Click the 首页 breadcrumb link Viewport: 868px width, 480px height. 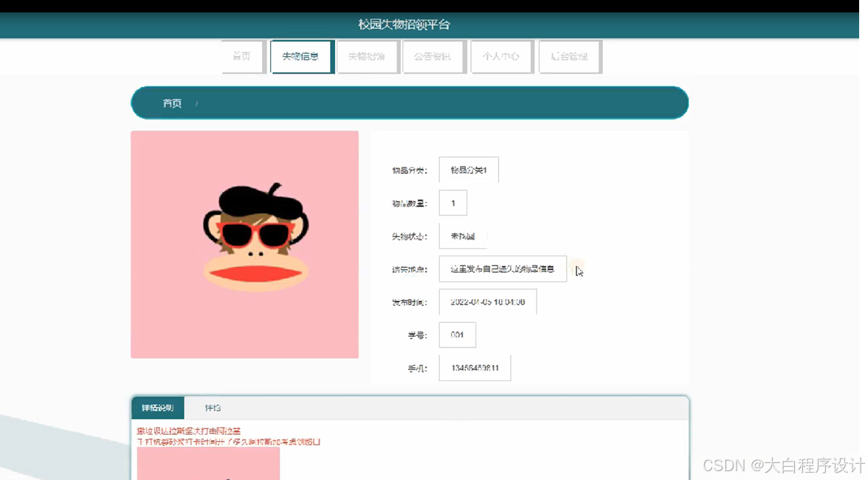(172, 103)
